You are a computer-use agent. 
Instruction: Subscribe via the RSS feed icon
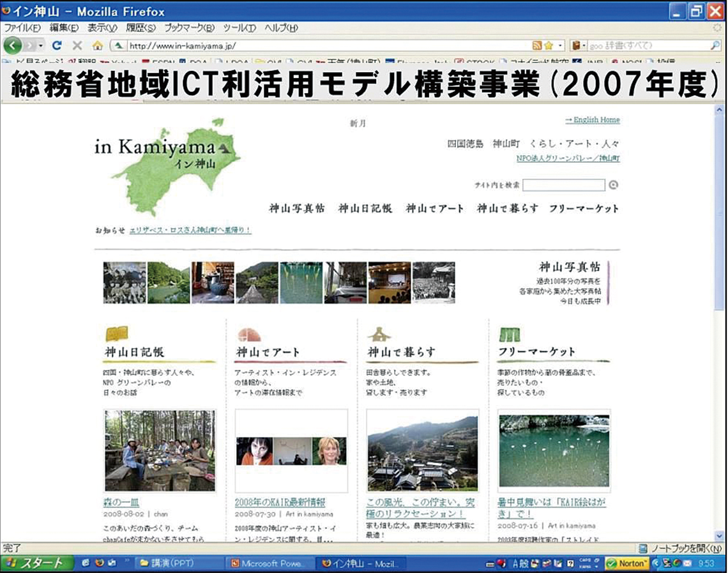(536, 45)
